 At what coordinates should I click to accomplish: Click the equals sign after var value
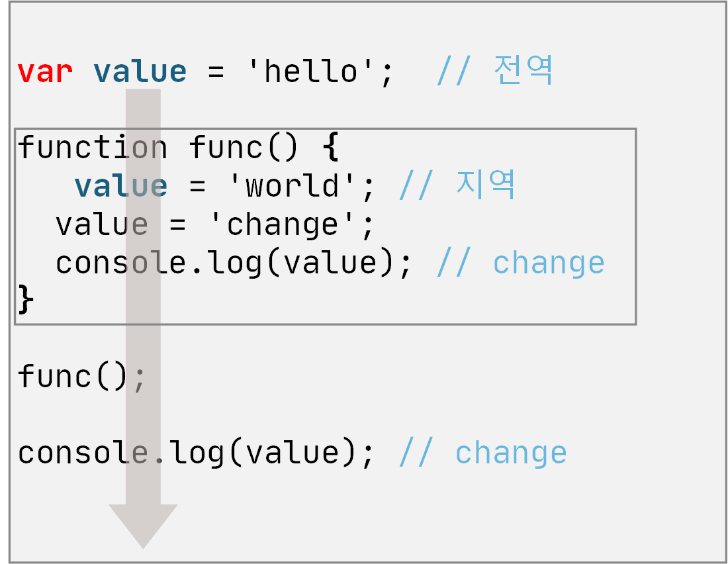216,71
